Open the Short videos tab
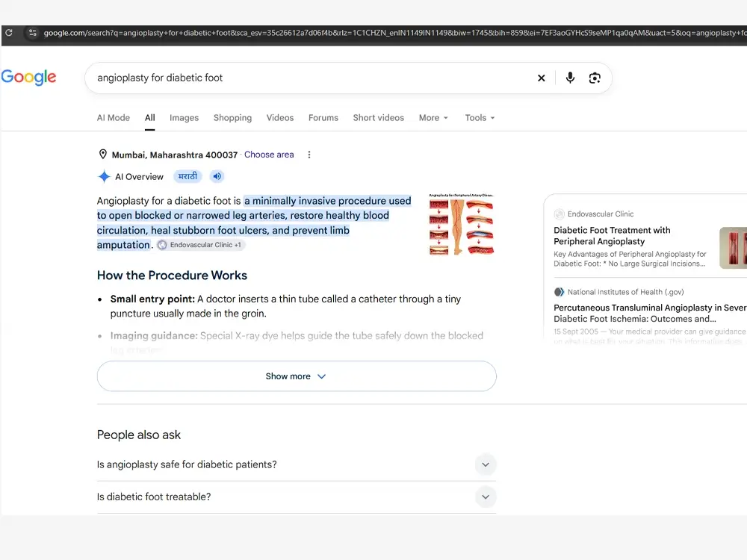 tap(378, 118)
